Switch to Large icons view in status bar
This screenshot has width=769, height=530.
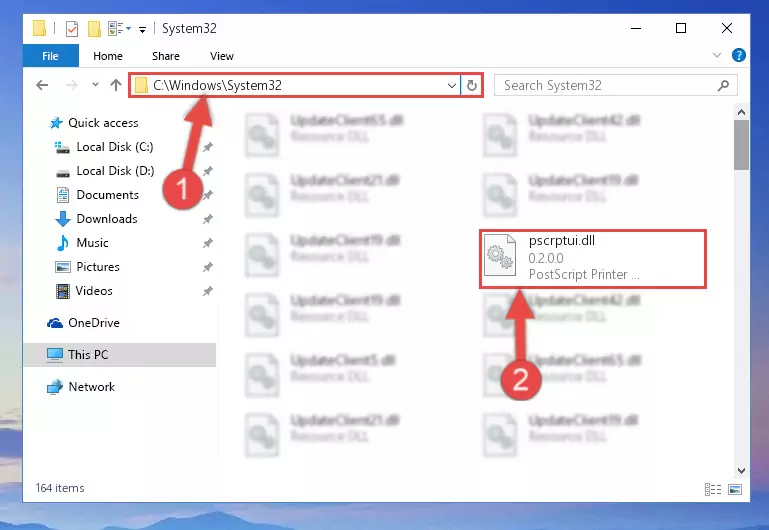[735, 489]
